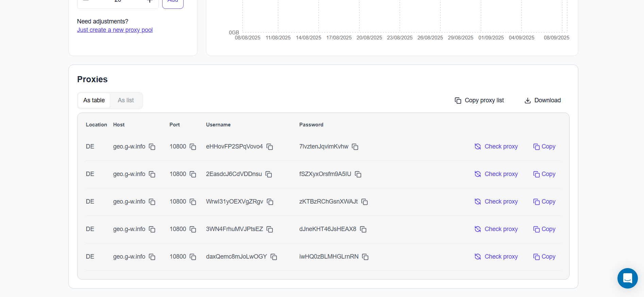
Task: Open Just create a new proxy pool link
Action: point(115,30)
